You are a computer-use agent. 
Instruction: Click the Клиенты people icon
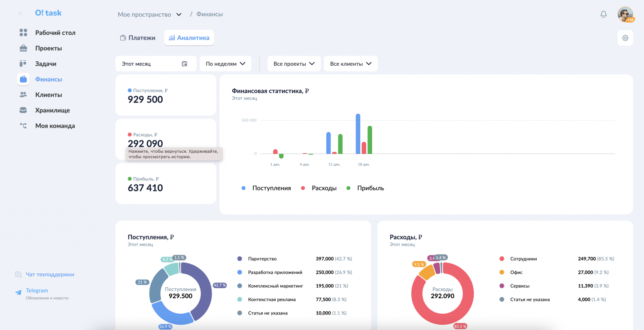[23, 95]
